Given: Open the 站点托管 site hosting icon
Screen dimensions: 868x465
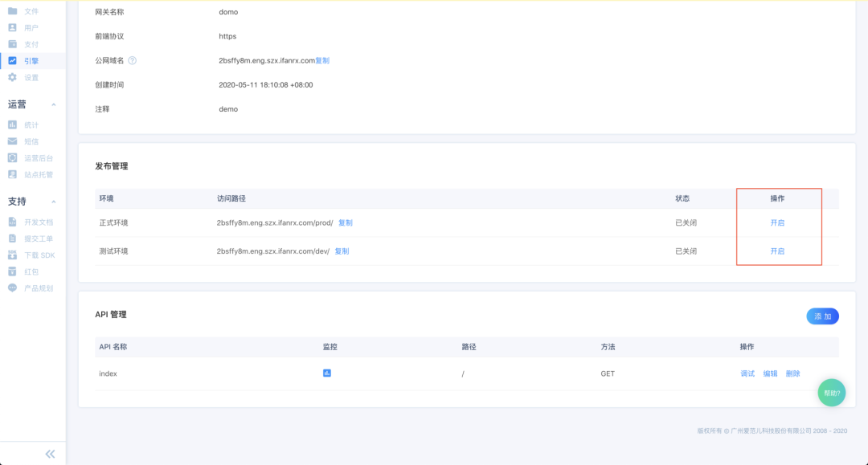Looking at the screenshot, I should (12, 175).
